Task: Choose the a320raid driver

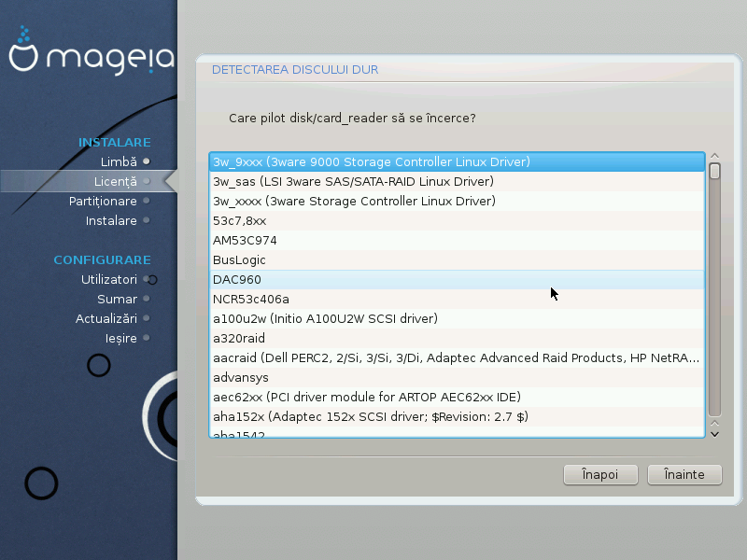Action: (x=457, y=338)
